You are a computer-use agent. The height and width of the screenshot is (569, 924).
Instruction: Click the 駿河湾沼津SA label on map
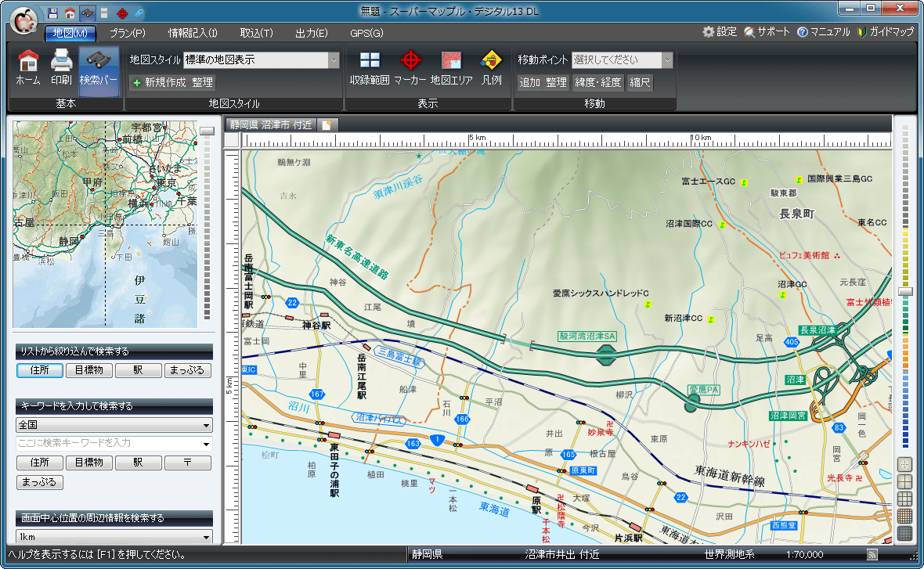[x=587, y=337]
